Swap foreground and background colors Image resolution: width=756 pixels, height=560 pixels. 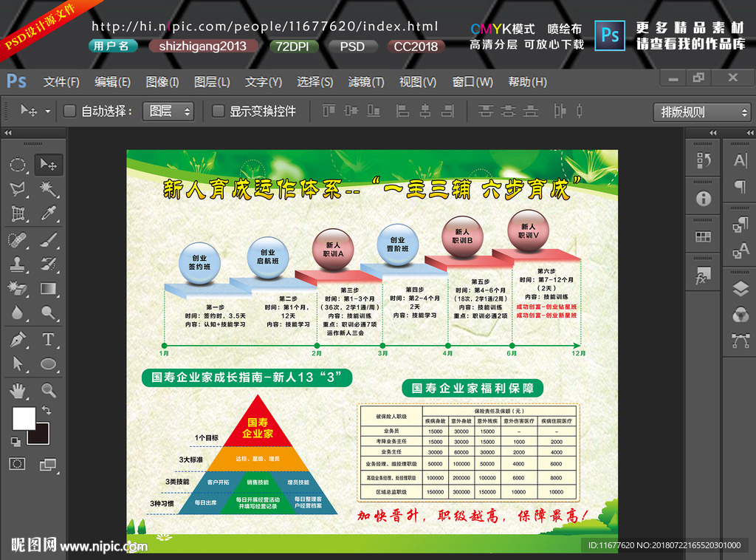(47, 411)
